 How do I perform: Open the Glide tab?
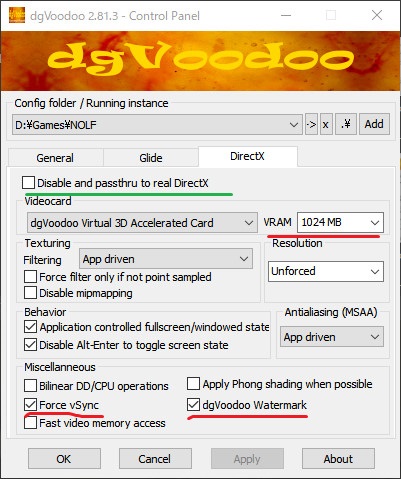[151, 158]
